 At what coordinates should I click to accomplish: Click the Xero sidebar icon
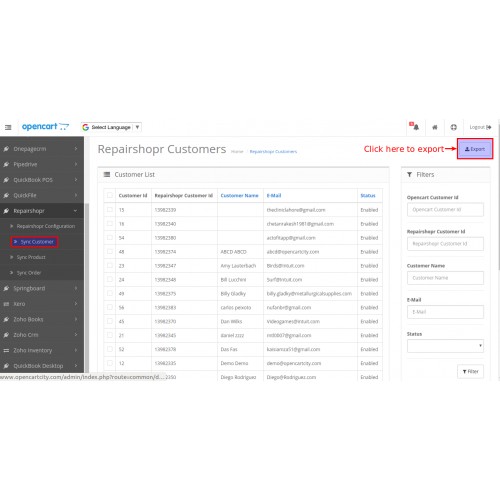pos(6,304)
